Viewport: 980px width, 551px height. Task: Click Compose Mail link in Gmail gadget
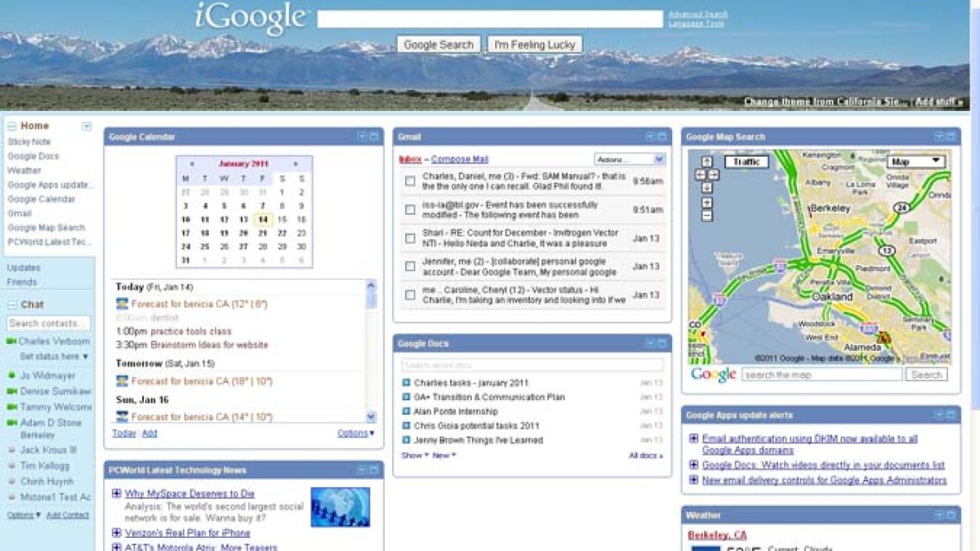tap(460, 159)
